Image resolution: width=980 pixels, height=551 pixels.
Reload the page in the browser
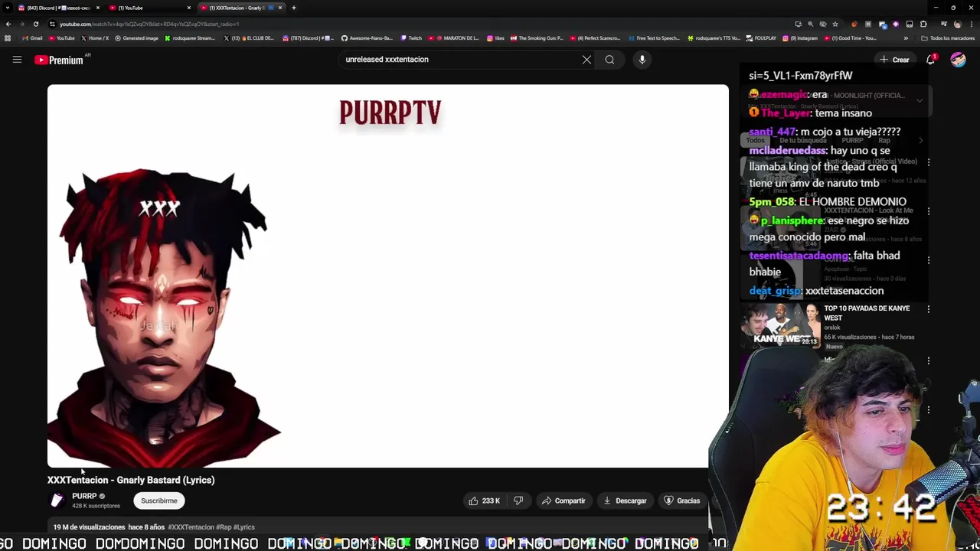coord(35,24)
